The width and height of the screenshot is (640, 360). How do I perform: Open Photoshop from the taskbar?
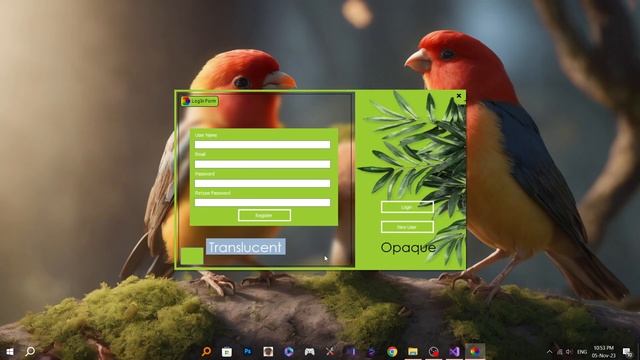pyautogui.click(x=248, y=351)
